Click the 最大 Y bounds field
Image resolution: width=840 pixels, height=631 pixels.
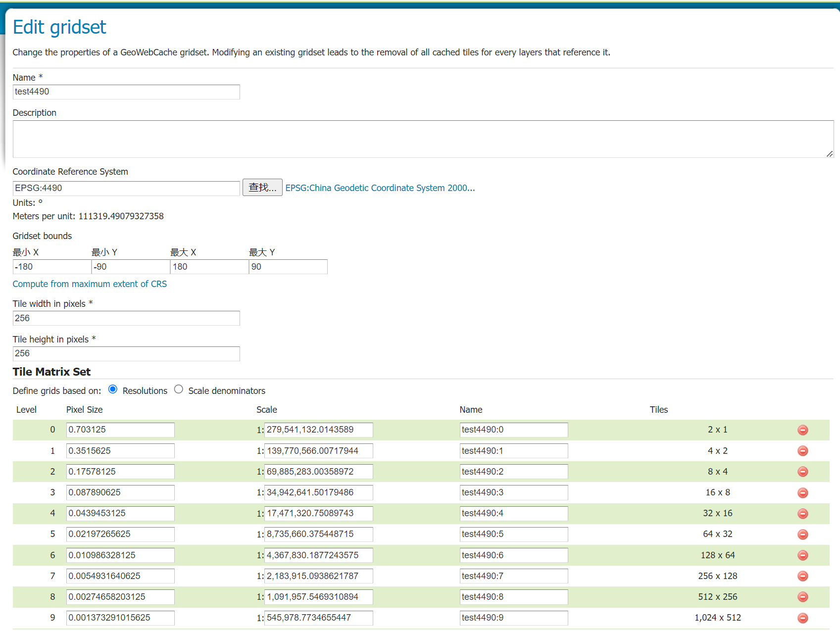click(x=288, y=267)
